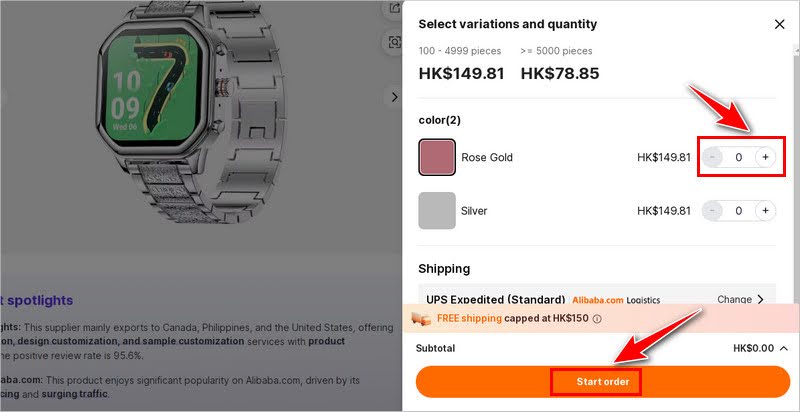The width and height of the screenshot is (800, 412).
Task: Click the delivery truck icon in shipping banner
Action: click(422, 319)
